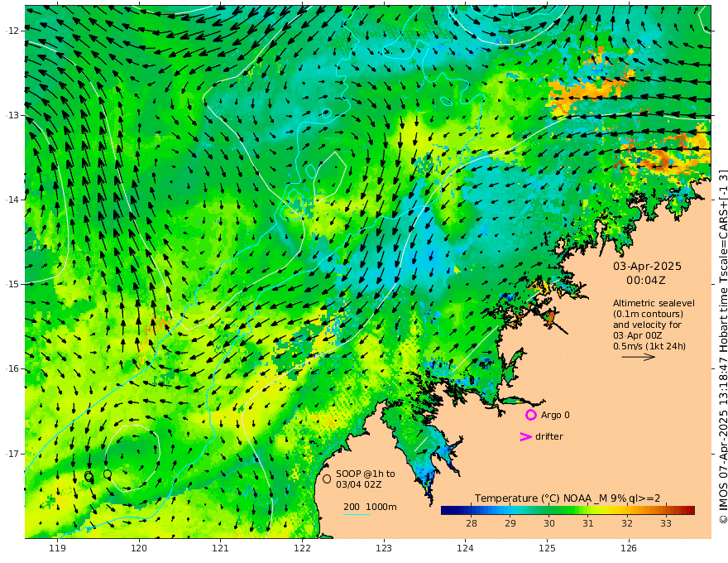
Task: Click the 0.5m/s velocity scale arrow
Action: click(639, 357)
